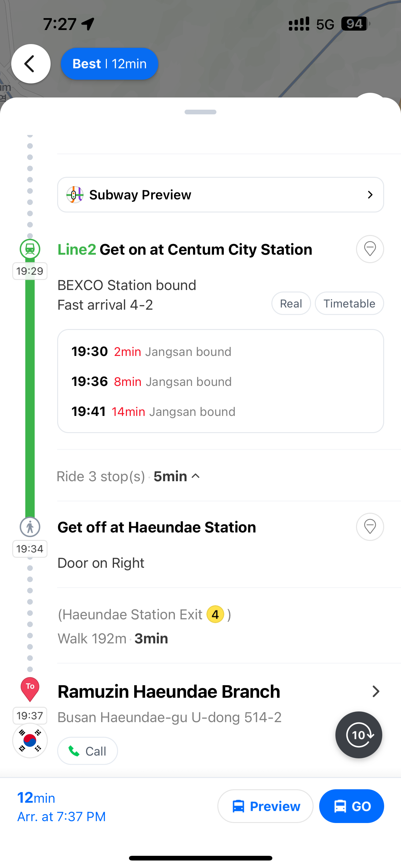Tap the Korean flag language icon

[30, 741]
